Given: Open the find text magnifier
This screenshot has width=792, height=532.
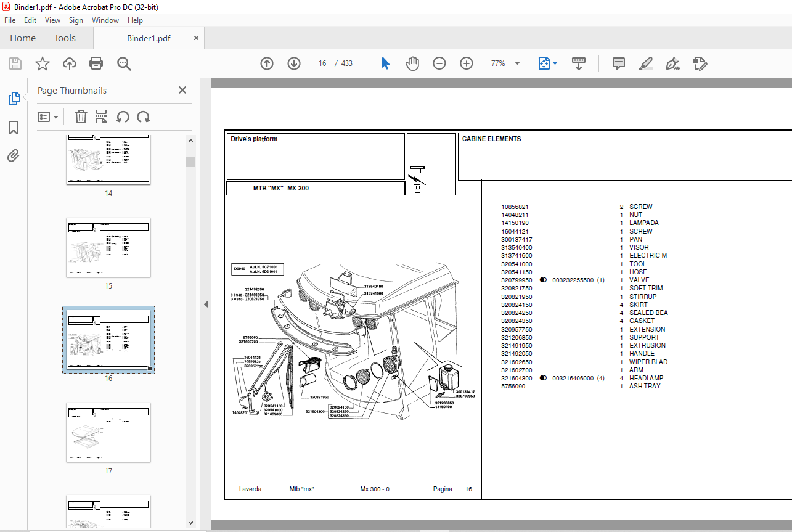Looking at the screenshot, I should (x=124, y=63).
